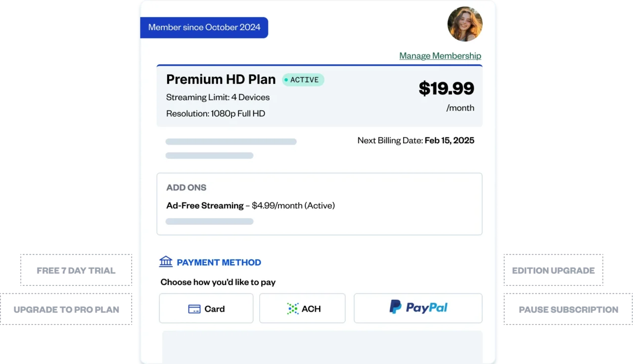
Task: Click the bank icon beside Payment Method
Action: click(x=166, y=261)
